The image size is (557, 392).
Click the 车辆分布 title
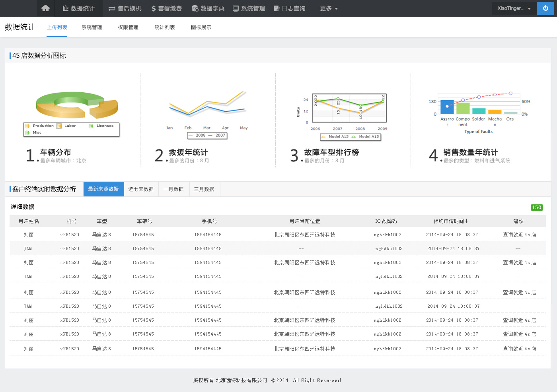click(x=56, y=152)
